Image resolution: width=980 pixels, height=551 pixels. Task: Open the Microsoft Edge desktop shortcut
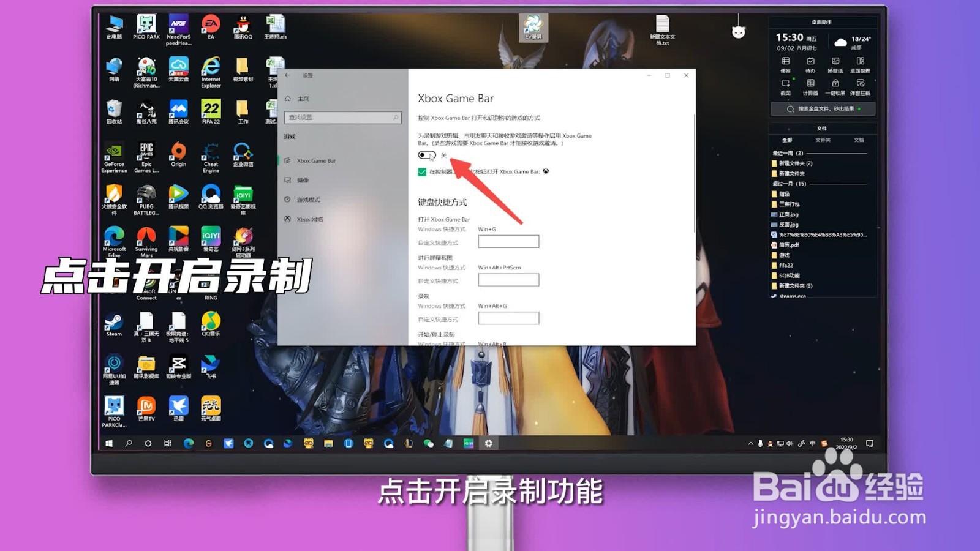pyautogui.click(x=114, y=242)
